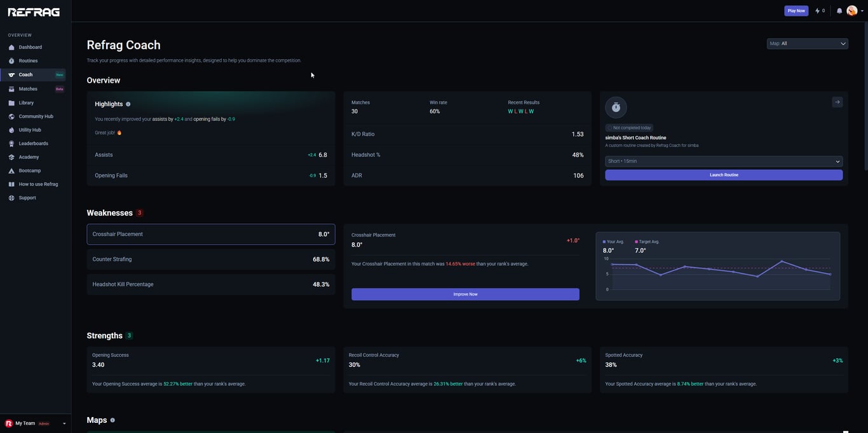This screenshot has height=433, width=868.
Task: Open Leaderboards shield icon
Action: click(x=11, y=144)
